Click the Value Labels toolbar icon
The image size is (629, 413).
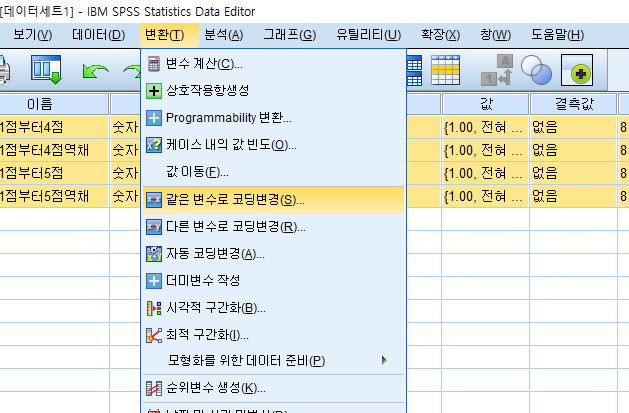pyautogui.click(x=497, y=70)
